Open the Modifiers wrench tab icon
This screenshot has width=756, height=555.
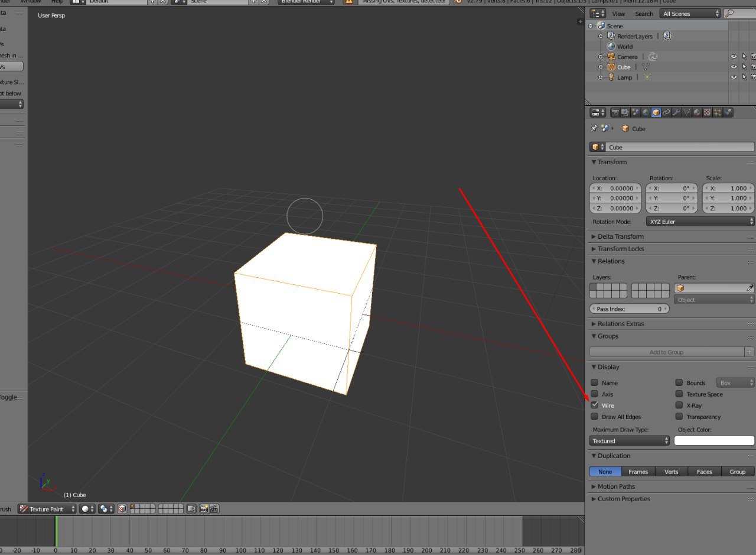coord(676,112)
